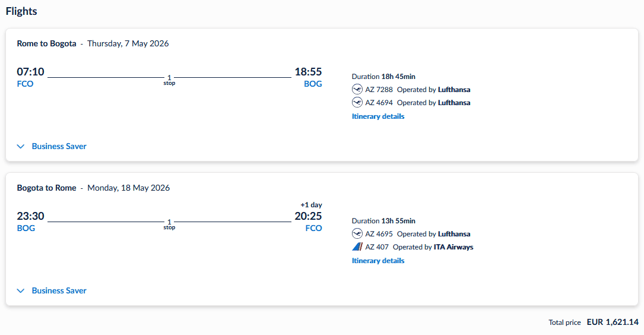Viewport: 644px width, 335px height.
Task: Click BOG arrival airport code on outbound flight
Action: (313, 84)
